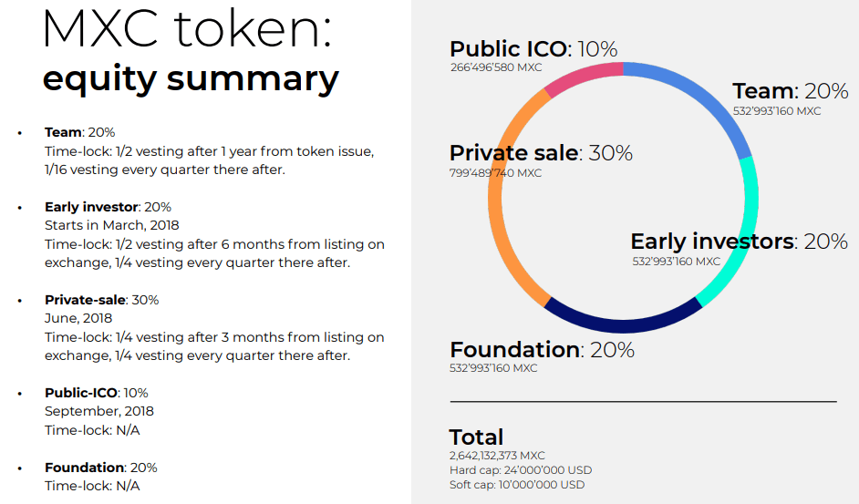The width and height of the screenshot is (859, 504).
Task: Select the "Private sale: 30%" chart label
Action: coord(541,153)
